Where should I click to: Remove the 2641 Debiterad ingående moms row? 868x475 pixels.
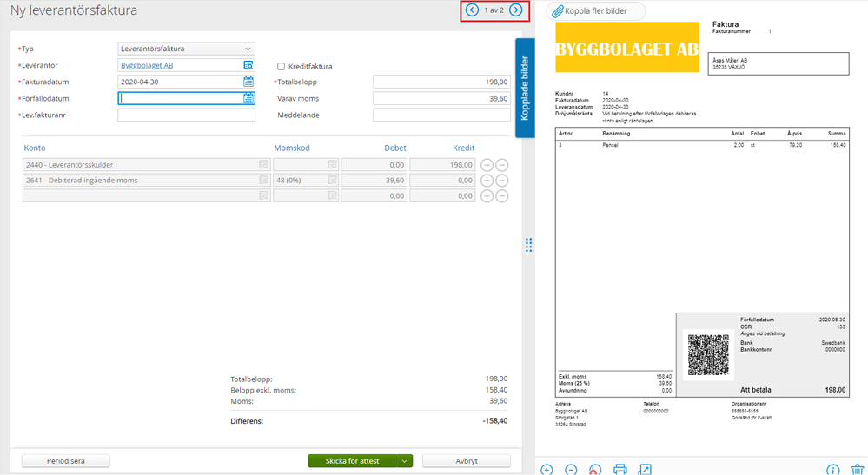(x=502, y=180)
